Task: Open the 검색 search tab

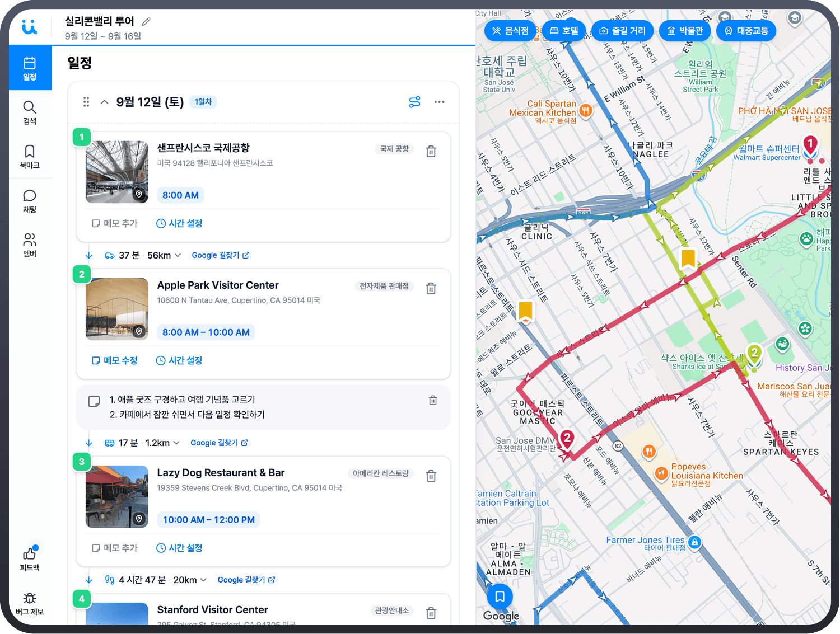Action: point(30,112)
